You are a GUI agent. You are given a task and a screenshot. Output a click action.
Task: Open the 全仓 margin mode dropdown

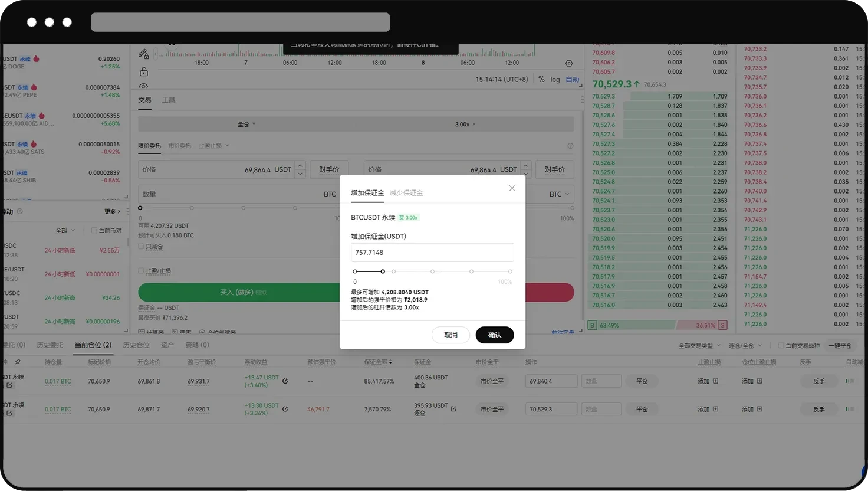246,125
